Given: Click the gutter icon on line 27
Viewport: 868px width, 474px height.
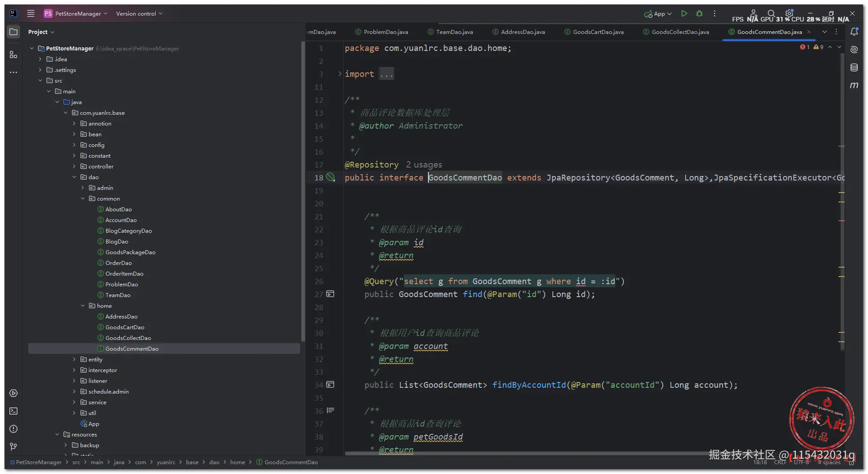Looking at the screenshot, I should coord(330,294).
